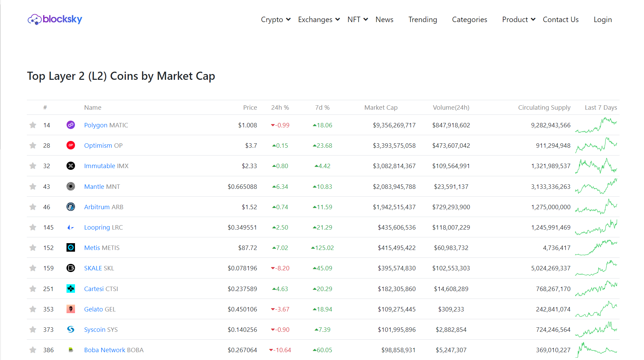Click the blocksky logo

(x=55, y=19)
